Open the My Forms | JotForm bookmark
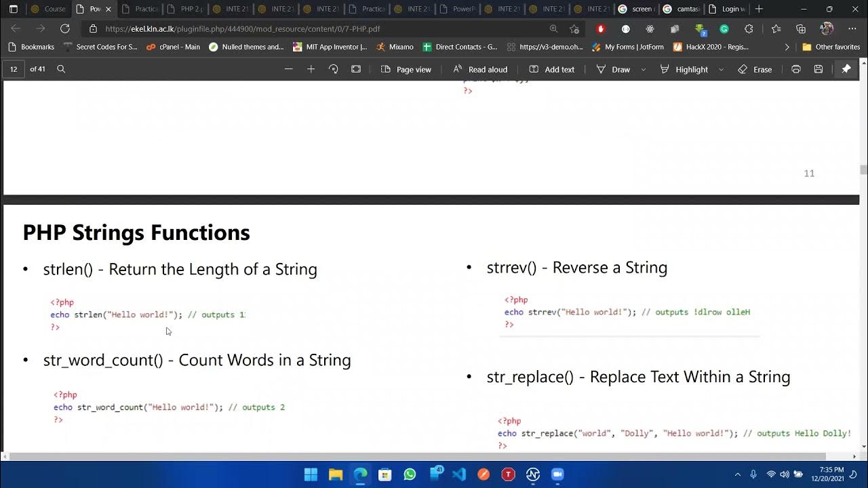 pos(628,47)
